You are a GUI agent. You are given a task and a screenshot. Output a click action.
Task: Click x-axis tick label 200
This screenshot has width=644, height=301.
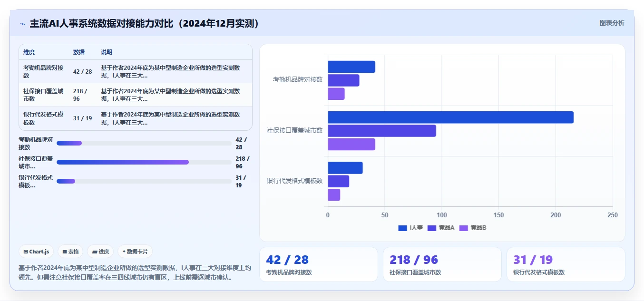556,215
